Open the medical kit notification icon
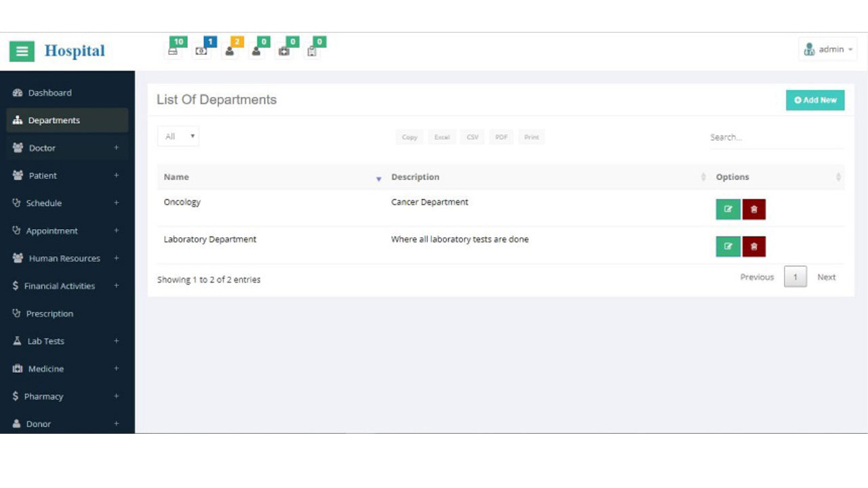This screenshot has height=488, width=868. click(x=284, y=51)
